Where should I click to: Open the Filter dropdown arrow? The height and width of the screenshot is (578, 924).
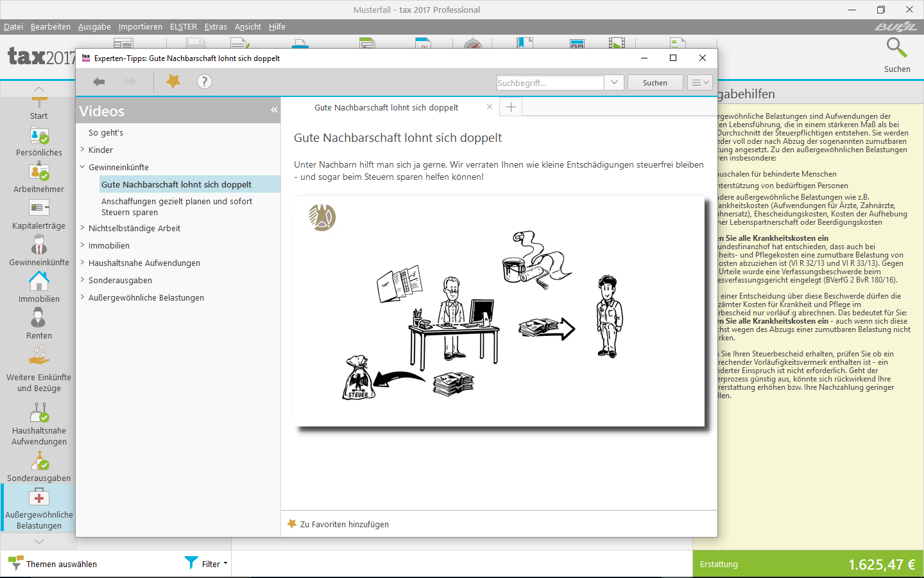pos(225,564)
